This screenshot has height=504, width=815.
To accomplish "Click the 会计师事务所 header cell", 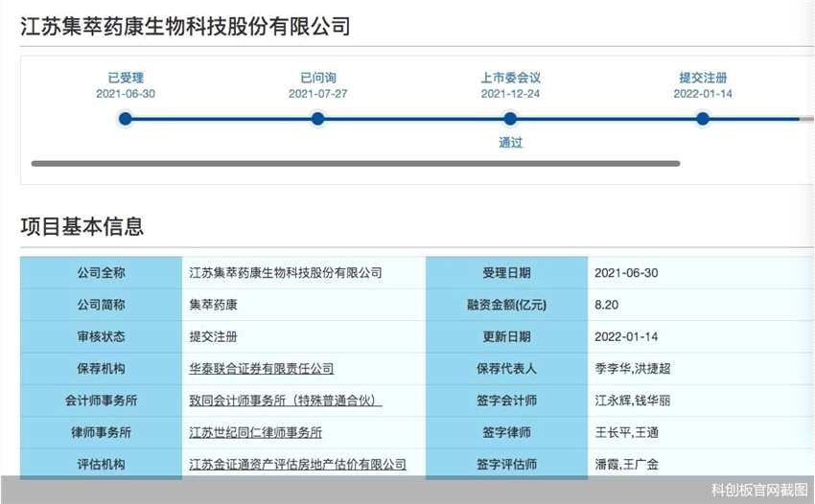I will tap(102, 401).
